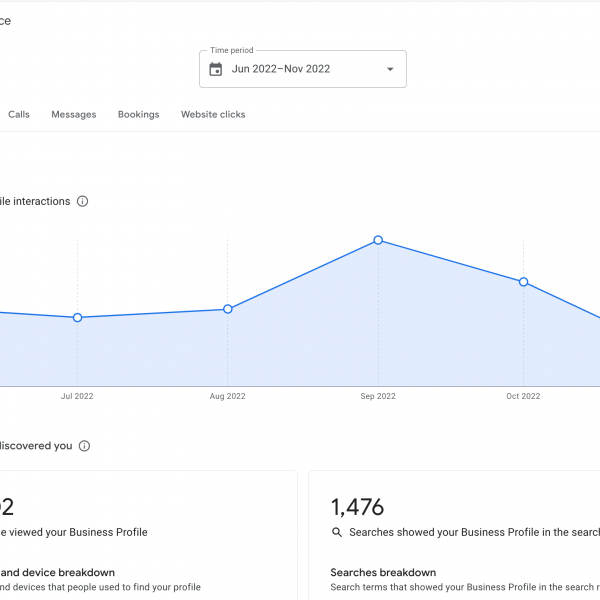Screen dimensions: 600x600
Task: Click the Sep 2022 peak data point
Action: [x=378, y=240]
